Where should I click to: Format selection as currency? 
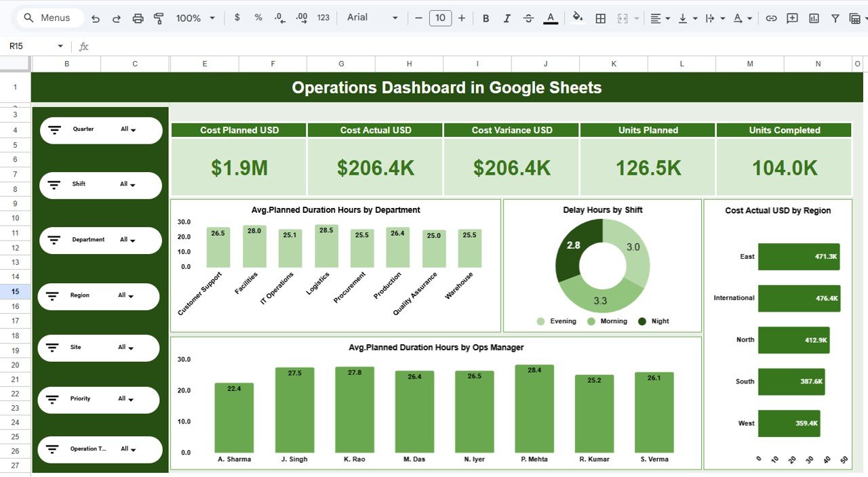click(x=237, y=18)
